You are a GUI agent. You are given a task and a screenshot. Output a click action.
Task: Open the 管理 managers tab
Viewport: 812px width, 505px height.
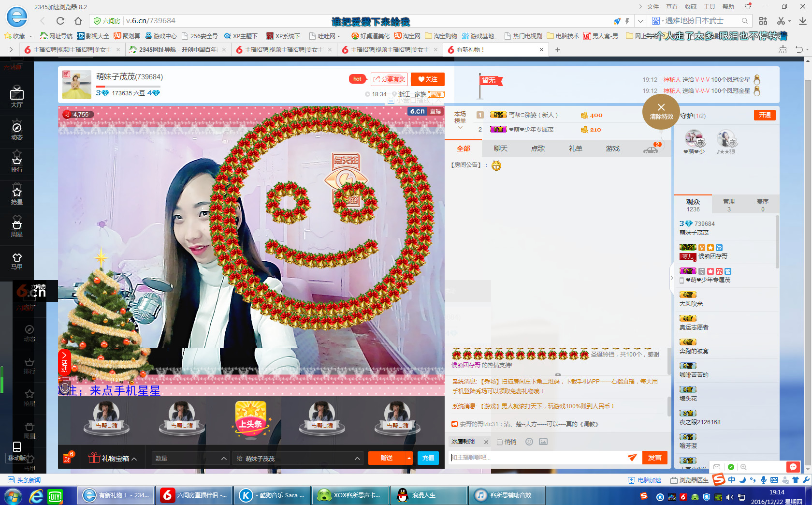click(x=729, y=205)
